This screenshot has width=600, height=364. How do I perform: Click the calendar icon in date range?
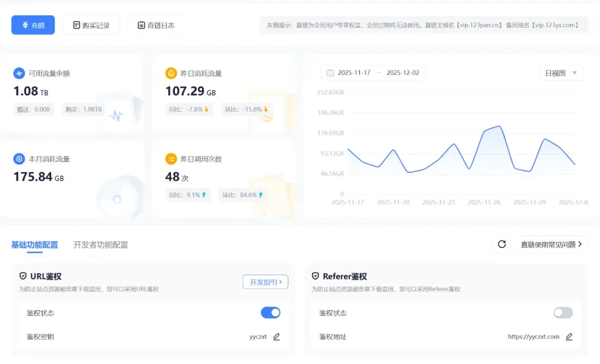pyautogui.click(x=330, y=73)
